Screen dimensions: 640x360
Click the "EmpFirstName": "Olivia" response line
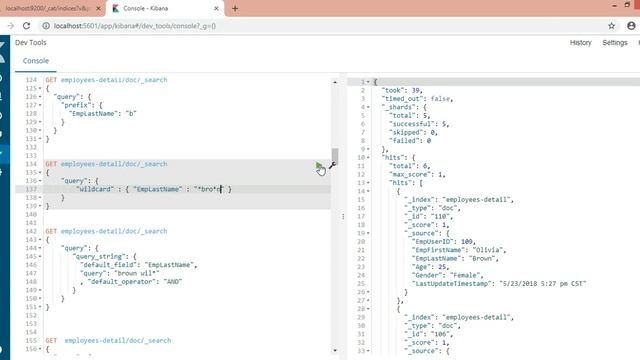pyautogui.click(x=459, y=250)
